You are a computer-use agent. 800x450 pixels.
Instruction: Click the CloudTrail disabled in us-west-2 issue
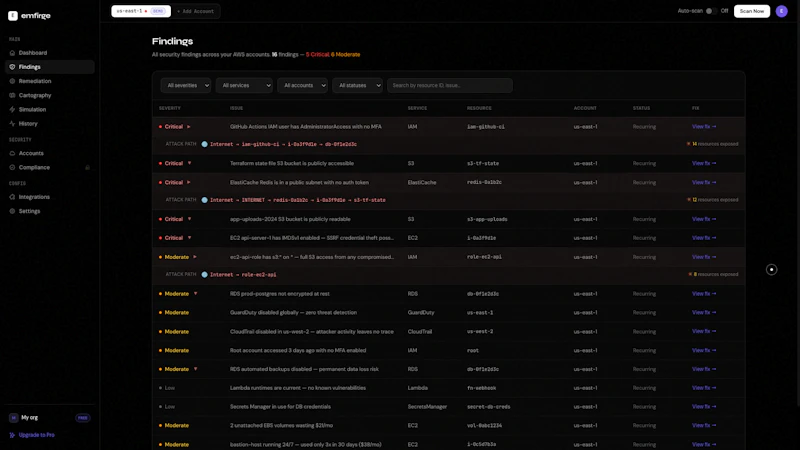point(312,332)
